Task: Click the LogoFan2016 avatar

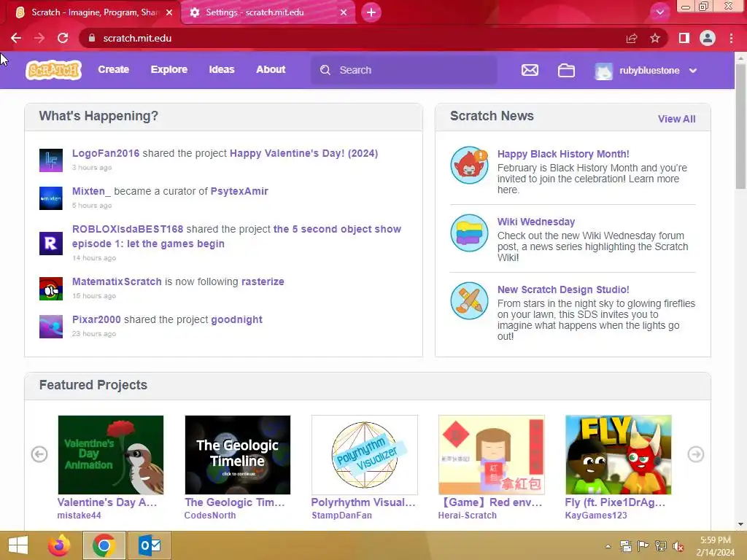Action: [51, 160]
